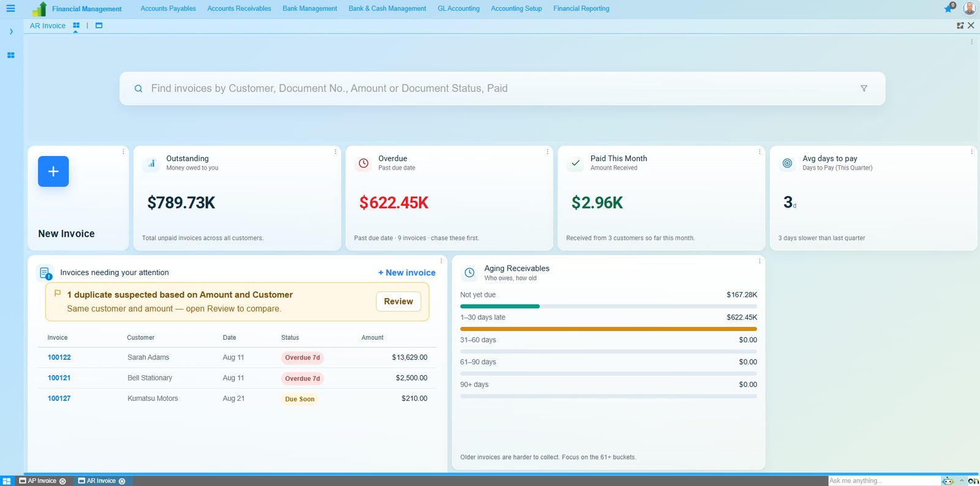
Task: Open the Accounts Payables menu
Action: tap(168, 9)
